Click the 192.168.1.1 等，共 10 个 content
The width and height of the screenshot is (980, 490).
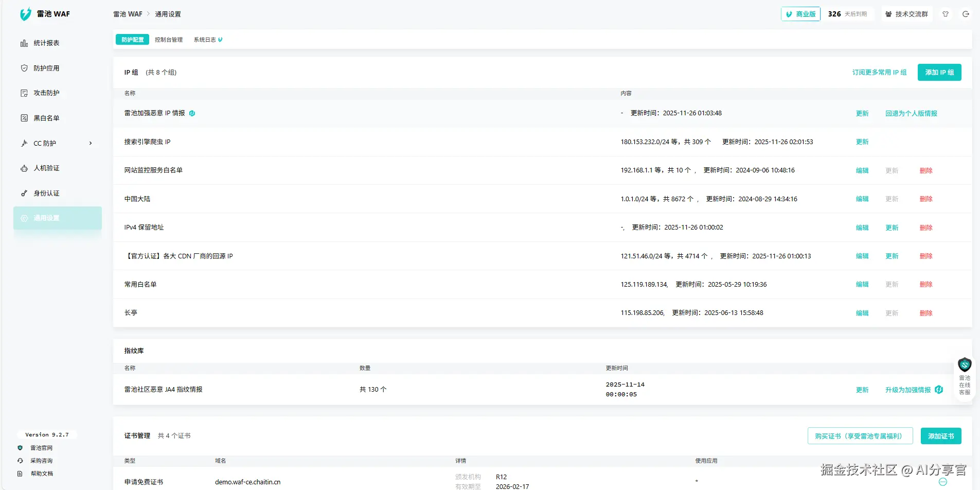coord(656,170)
